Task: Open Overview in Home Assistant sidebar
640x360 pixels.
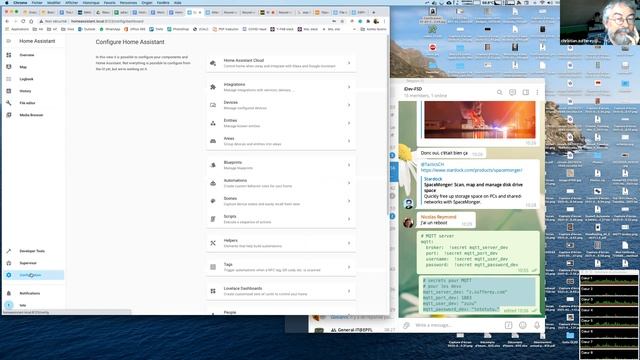Action: point(33,55)
